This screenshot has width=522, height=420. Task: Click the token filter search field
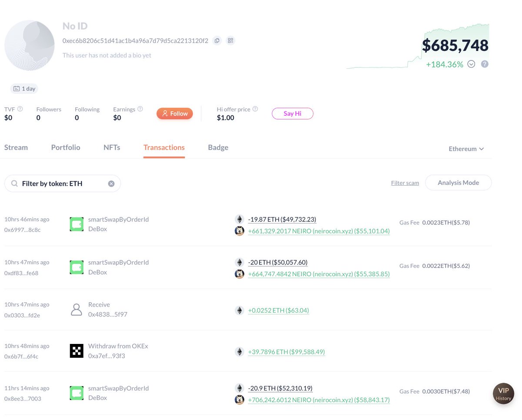coord(61,184)
